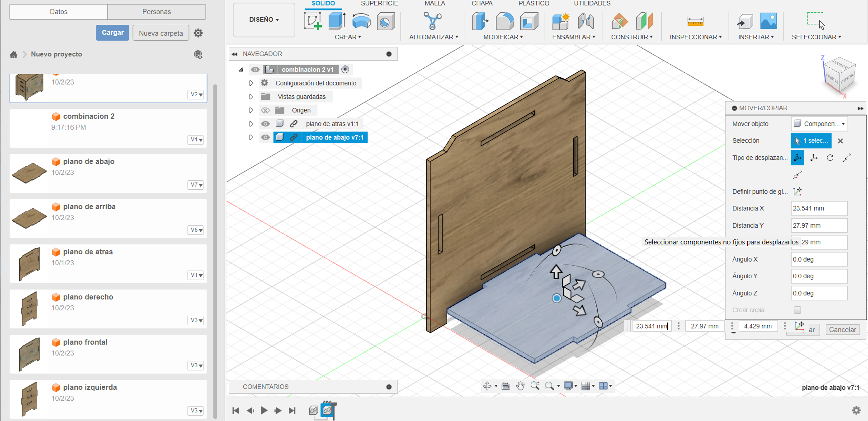Open MODIFICAR menu dropdown

pyautogui.click(x=503, y=37)
